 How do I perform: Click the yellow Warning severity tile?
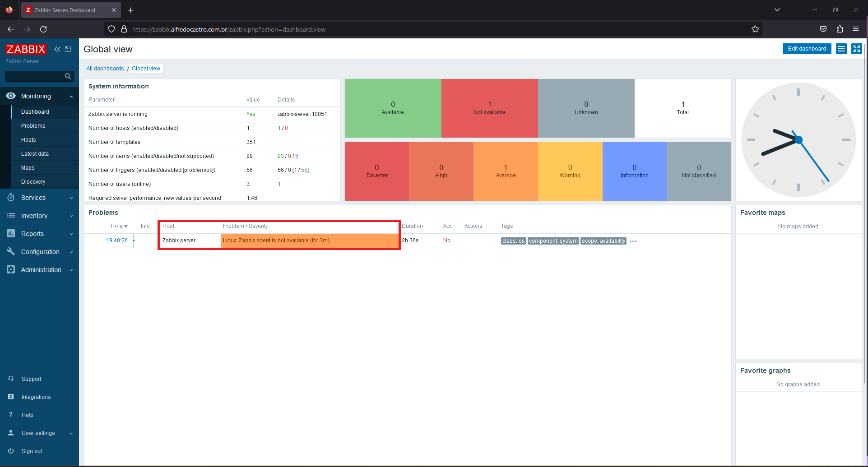click(570, 171)
